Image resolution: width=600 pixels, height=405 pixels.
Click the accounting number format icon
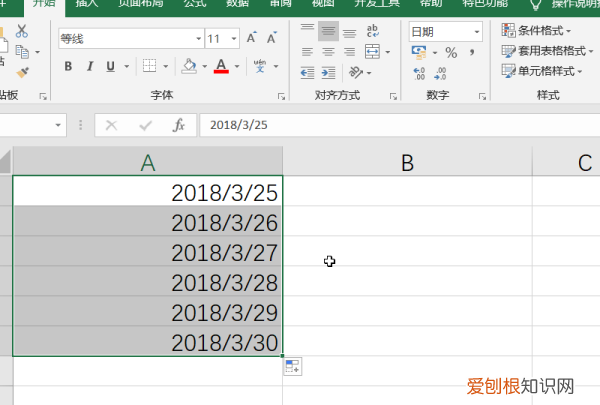pyautogui.click(x=419, y=52)
